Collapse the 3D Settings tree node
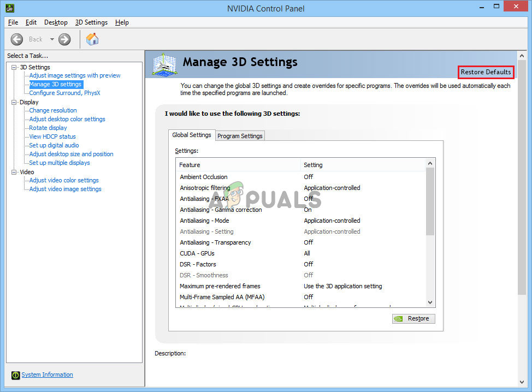 14,67
